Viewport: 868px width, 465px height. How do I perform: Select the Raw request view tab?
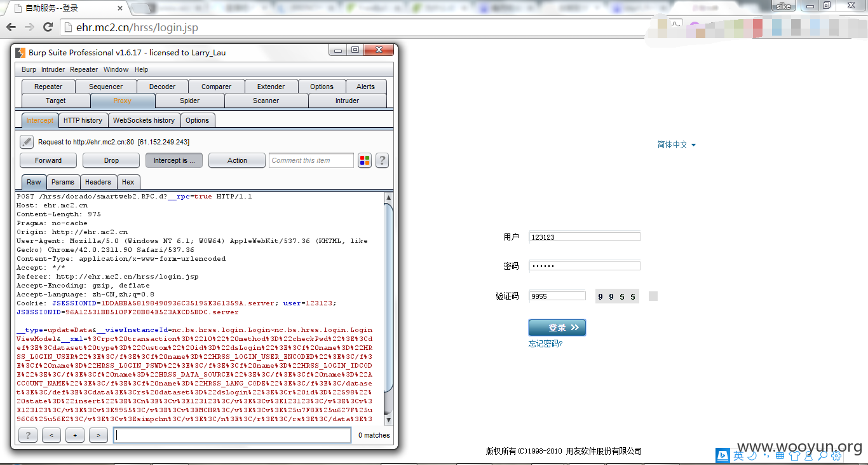click(34, 182)
